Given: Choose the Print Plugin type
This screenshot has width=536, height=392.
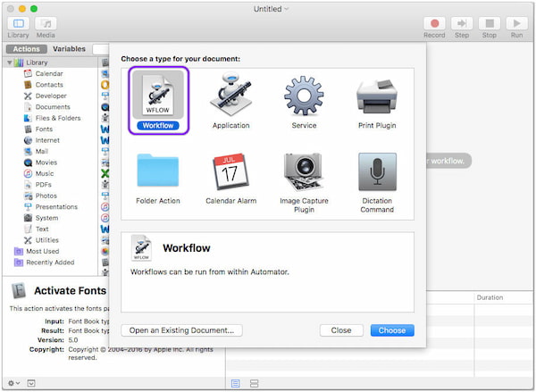Looking at the screenshot, I should tap(377, 101).
